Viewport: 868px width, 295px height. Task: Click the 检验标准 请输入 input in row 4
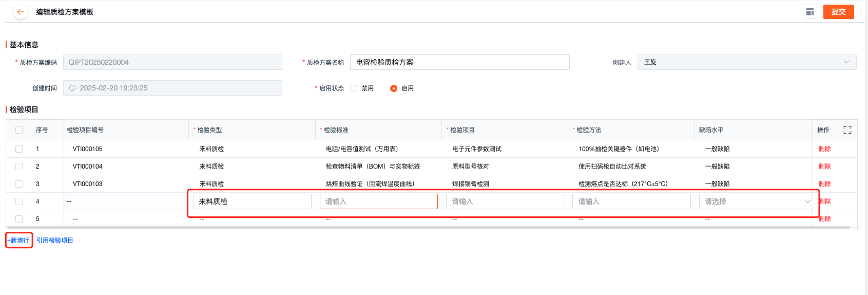tap(379, 201)
